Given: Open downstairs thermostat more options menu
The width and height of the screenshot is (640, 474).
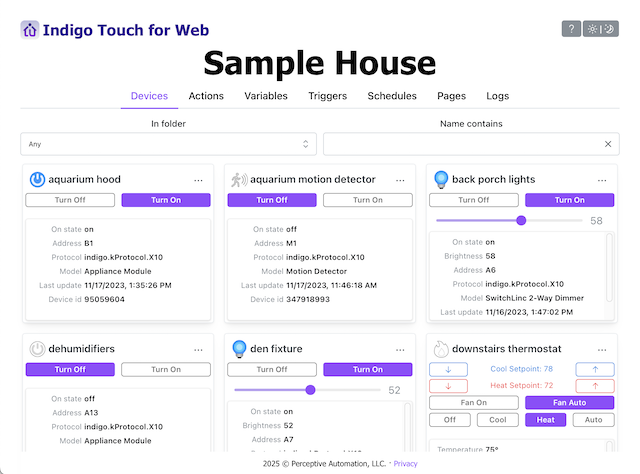Looking at the screenshot, I should (602, 350).
